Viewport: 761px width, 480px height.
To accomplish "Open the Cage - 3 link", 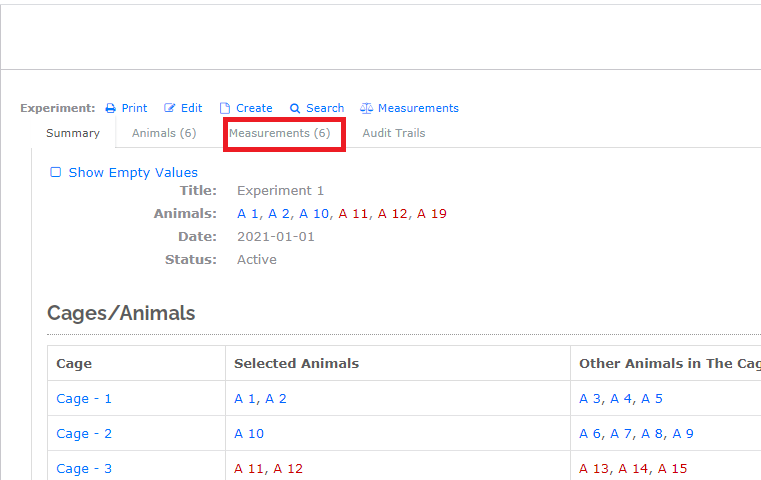I will (84, 469).
